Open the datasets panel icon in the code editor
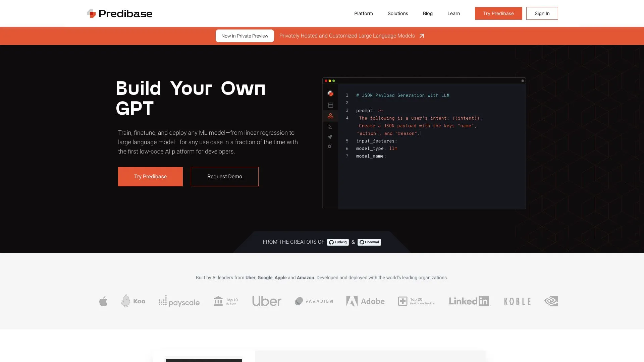Image resolution: width=644 pixels, height=362 pixels. point(330,105)
